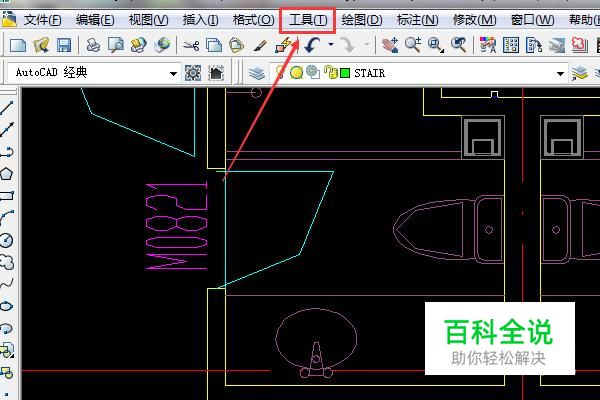Undo the last action with blue arrow
The width and height of the screenshot is (600, 400).
pyautogui.click(x=312, y=45)
